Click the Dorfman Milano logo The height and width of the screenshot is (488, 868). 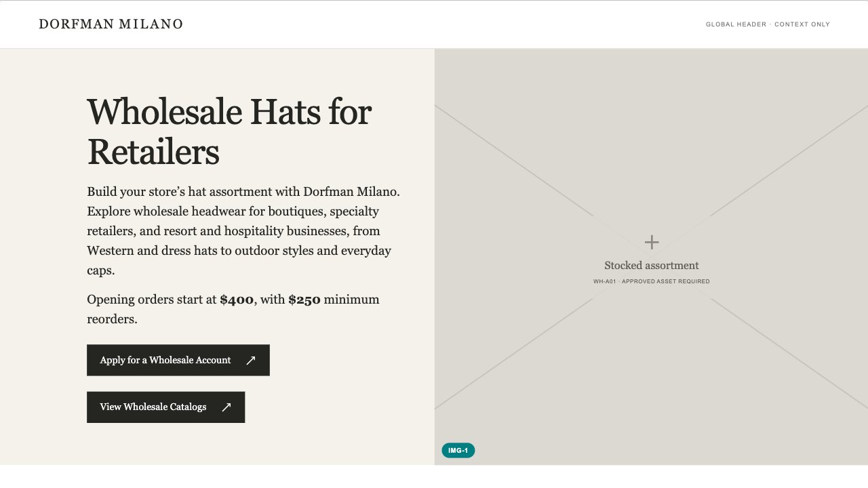point(111,24)
